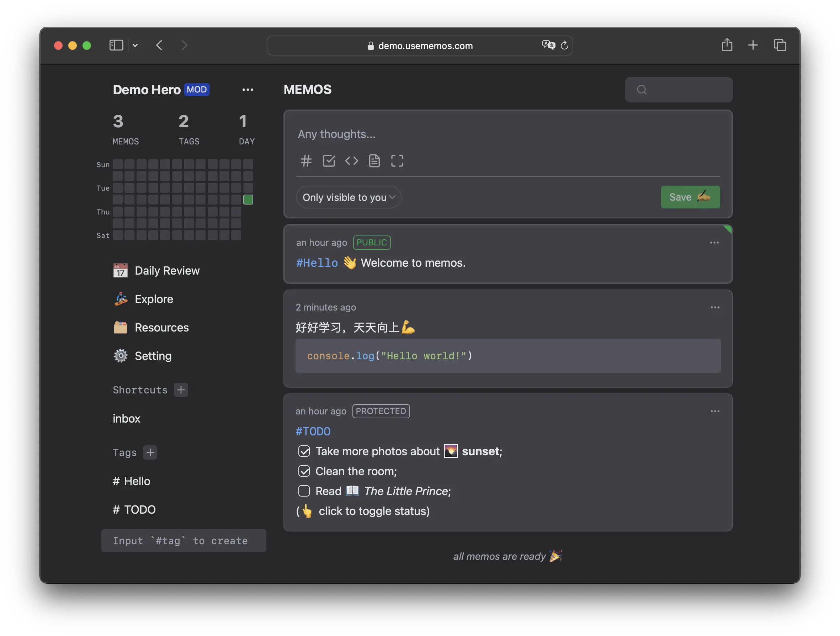
Task: Click the #Hello tag link in memo
Action: tap(317, 263)
